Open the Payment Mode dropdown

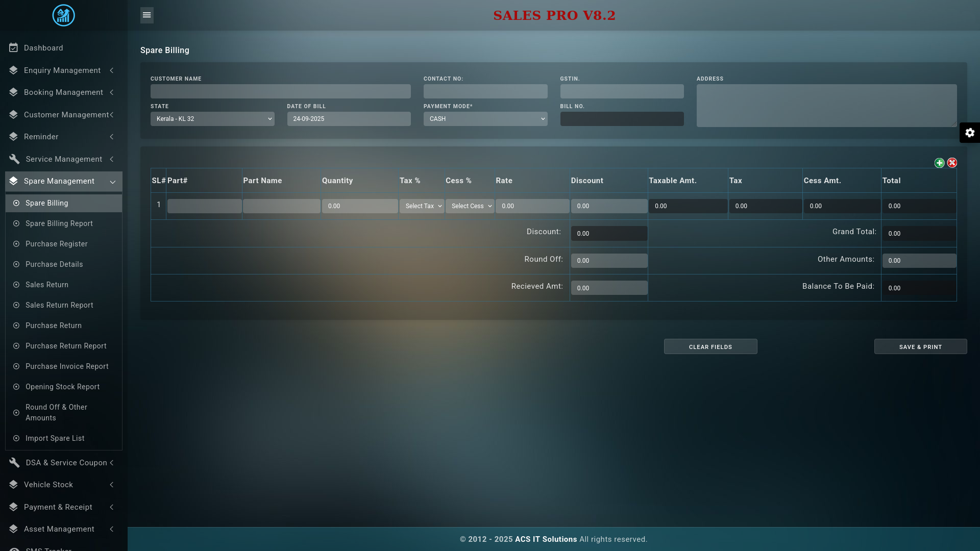[x=485, y=119]
